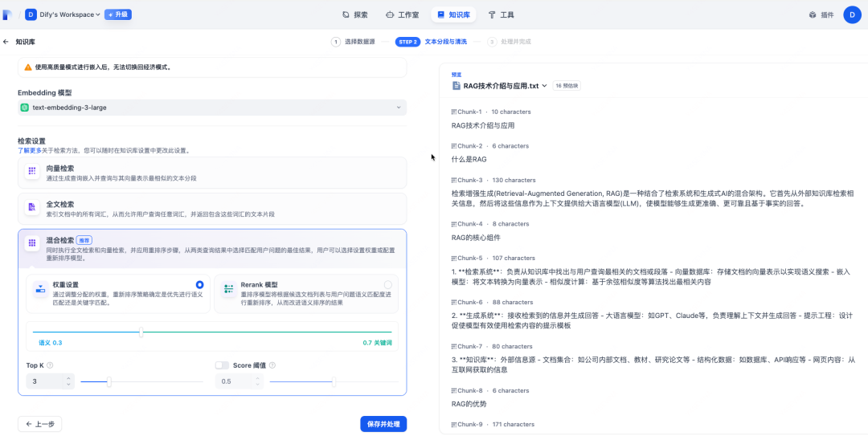Click the 权重设置 icon

(40, 289)
